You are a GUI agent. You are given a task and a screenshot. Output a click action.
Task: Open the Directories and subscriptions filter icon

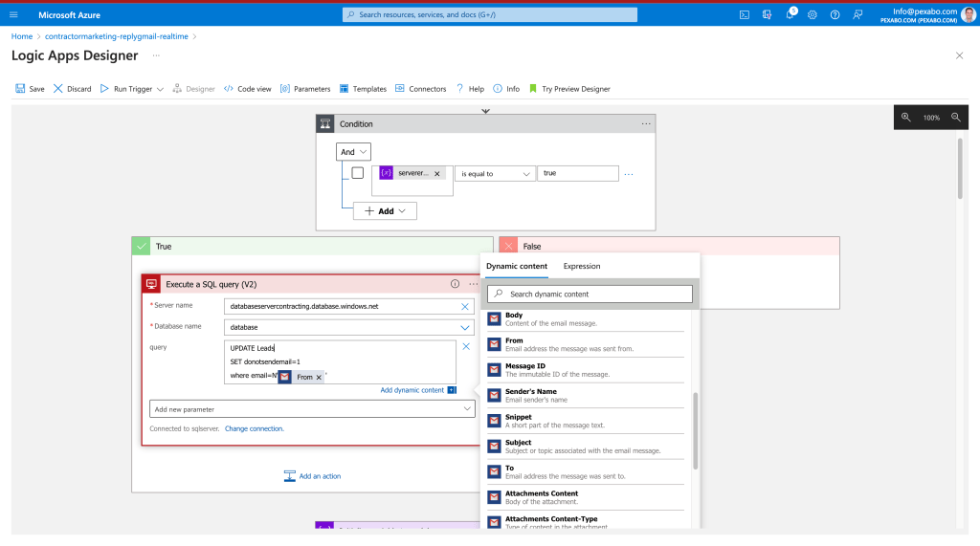(x=767, y=14)
